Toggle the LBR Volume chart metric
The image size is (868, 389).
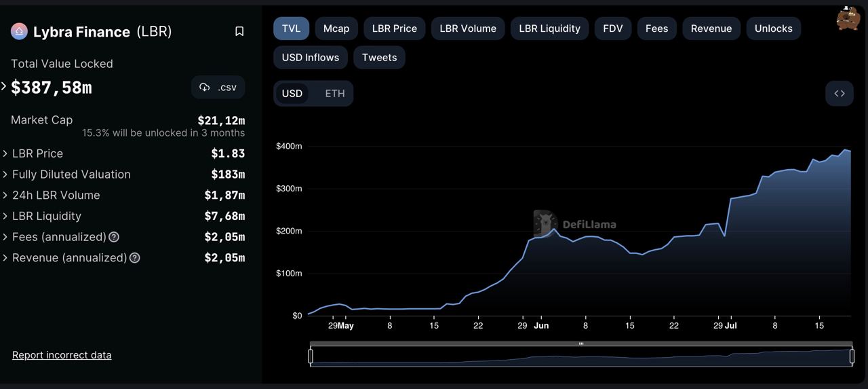(x=468, y=29)
